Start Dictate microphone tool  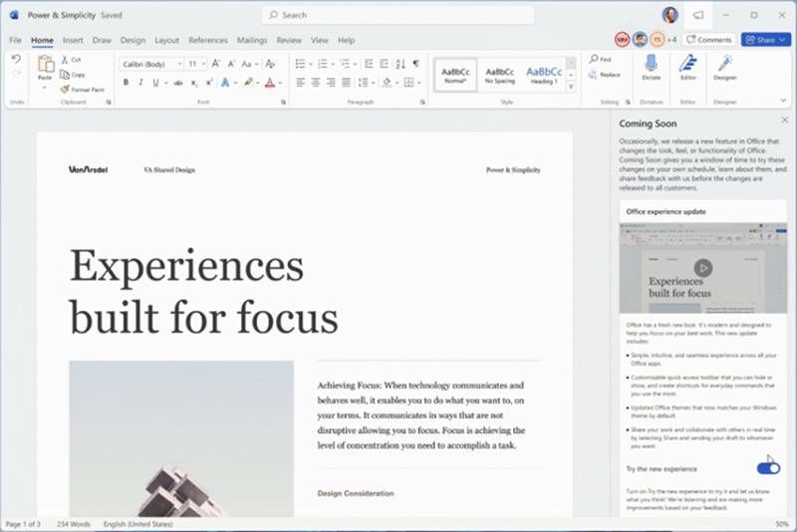pos(652,67)
